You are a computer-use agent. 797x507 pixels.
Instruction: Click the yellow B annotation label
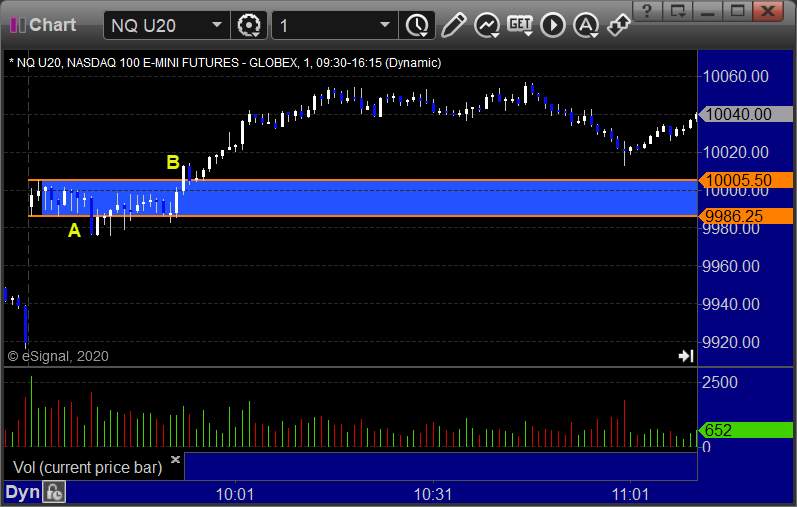173,162
